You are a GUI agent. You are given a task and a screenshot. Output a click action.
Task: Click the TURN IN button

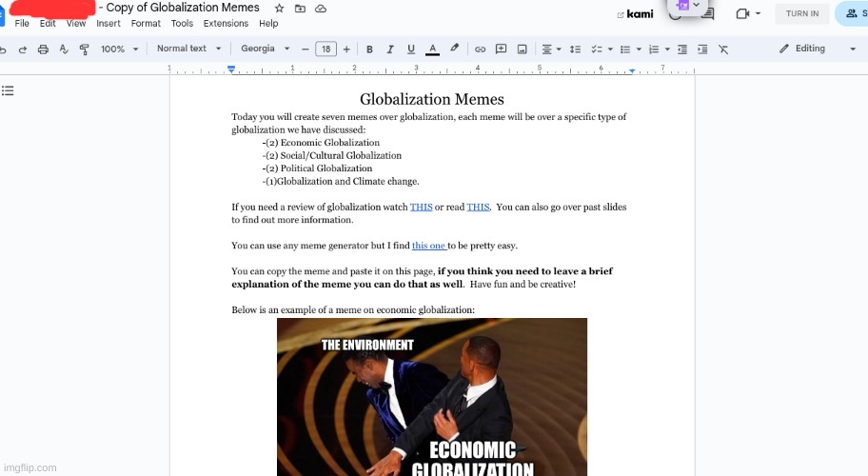[x=802, y=14]
